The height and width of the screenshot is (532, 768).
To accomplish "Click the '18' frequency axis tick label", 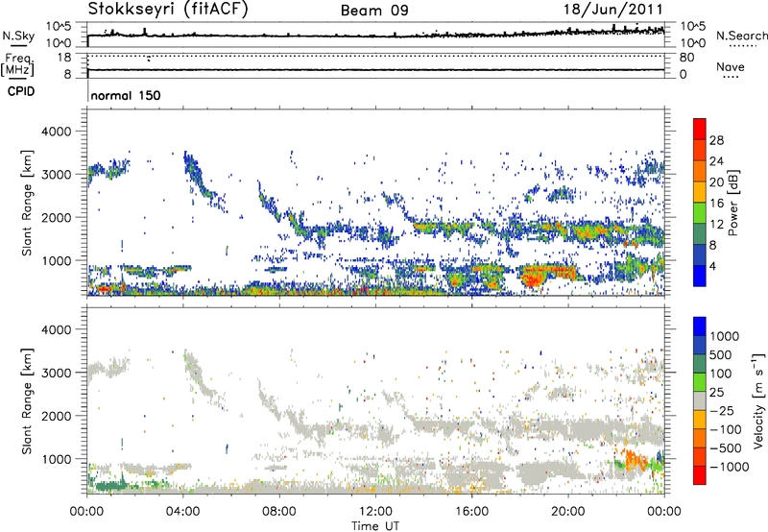I will pos(63,58).
